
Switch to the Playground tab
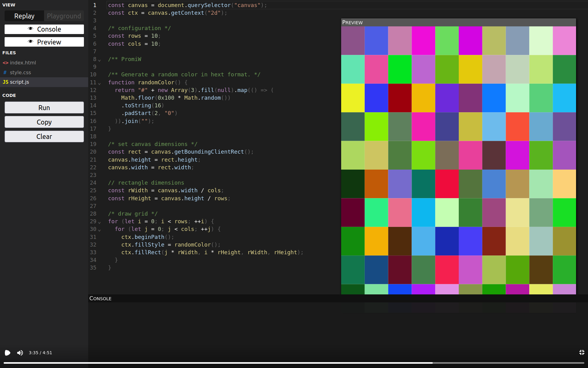point(64,16)
